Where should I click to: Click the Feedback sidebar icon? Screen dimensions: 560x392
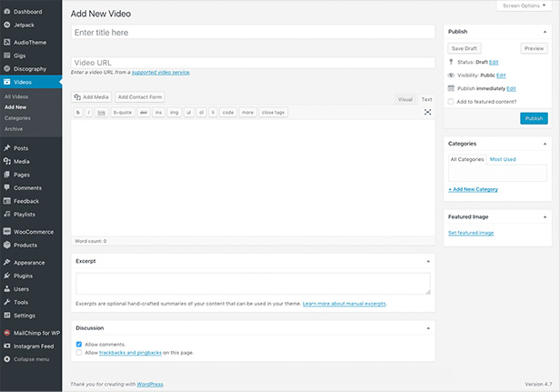[x=6, y=201]
